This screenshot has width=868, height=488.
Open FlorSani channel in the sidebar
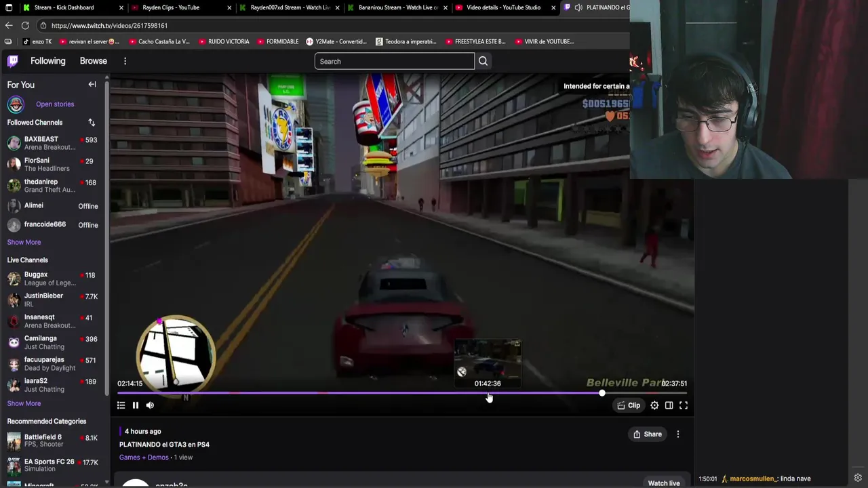coord(52,164)
